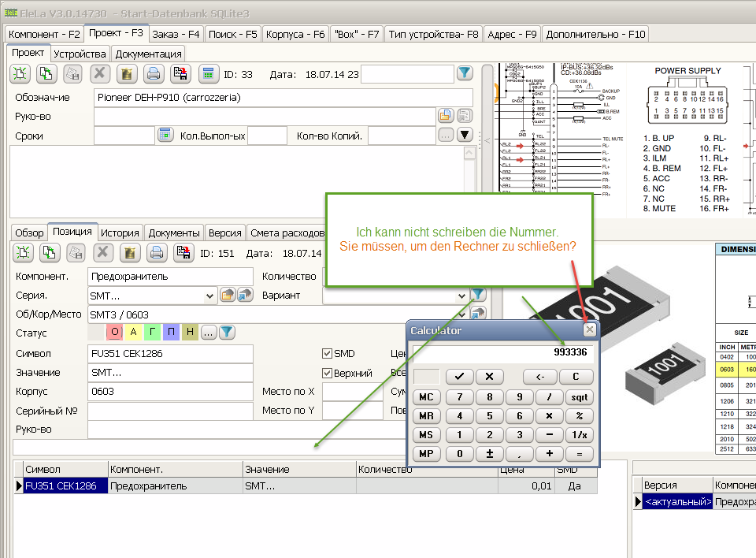Select the blue П status swatch
The width and height of the screenshot is (756, 558).
tap(171, 332)
